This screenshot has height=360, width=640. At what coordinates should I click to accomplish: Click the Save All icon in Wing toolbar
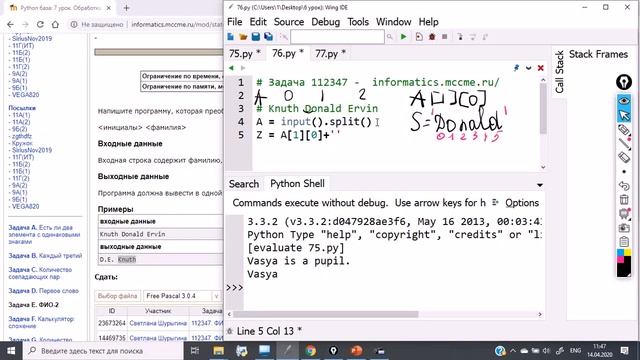pyautogui.click(x=269, y=37)
